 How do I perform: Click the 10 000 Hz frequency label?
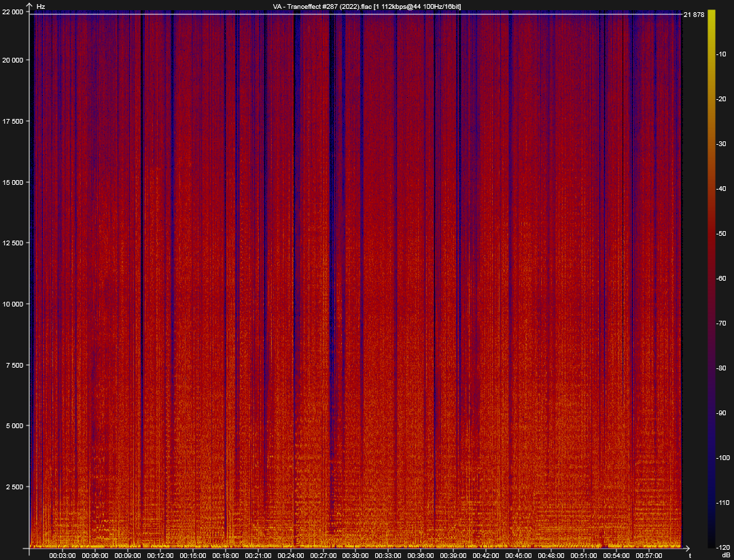[13, 304]
